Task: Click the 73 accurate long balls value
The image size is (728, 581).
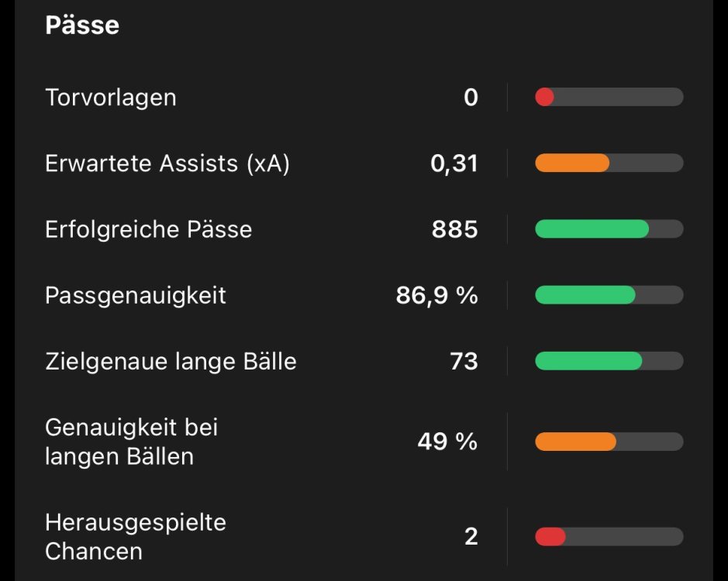Action: (464, 361)
